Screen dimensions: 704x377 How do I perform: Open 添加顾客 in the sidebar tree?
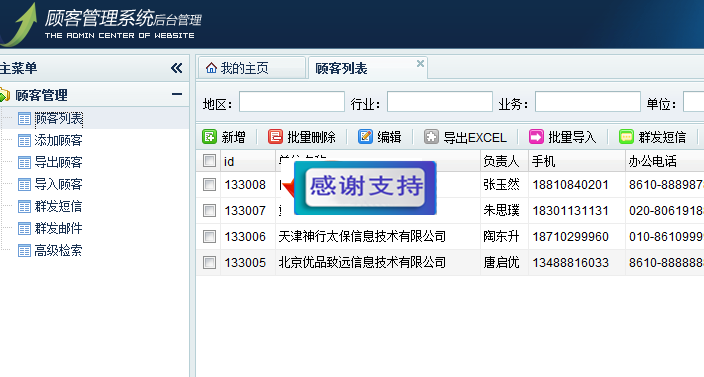tap(58, 140)
